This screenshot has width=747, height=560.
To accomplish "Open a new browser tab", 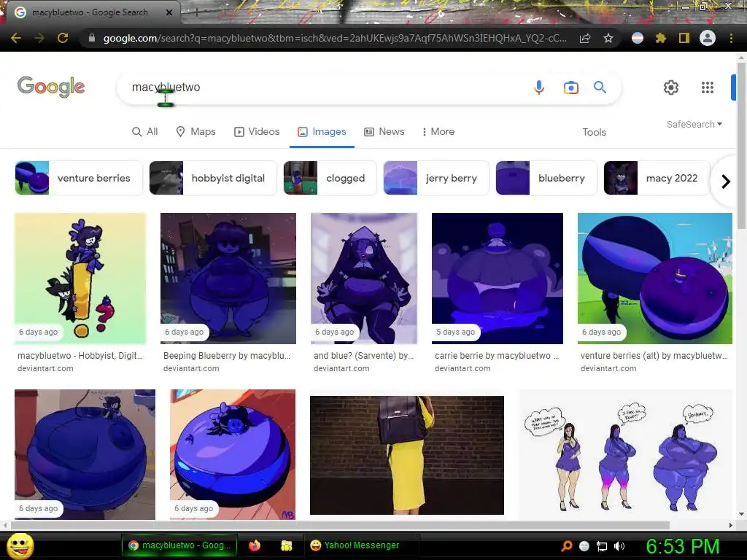I will tap(196, 13).
